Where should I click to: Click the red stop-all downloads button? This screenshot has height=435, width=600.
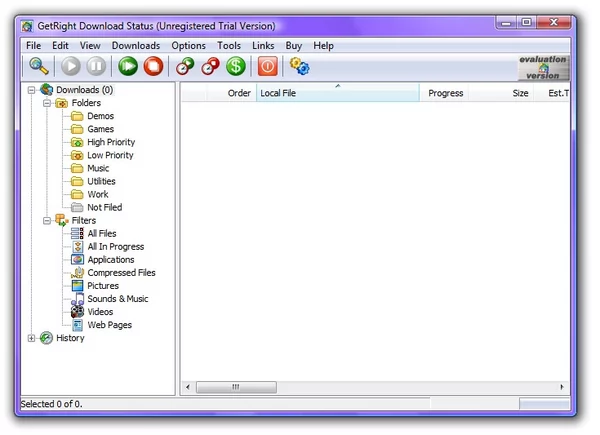153,66
